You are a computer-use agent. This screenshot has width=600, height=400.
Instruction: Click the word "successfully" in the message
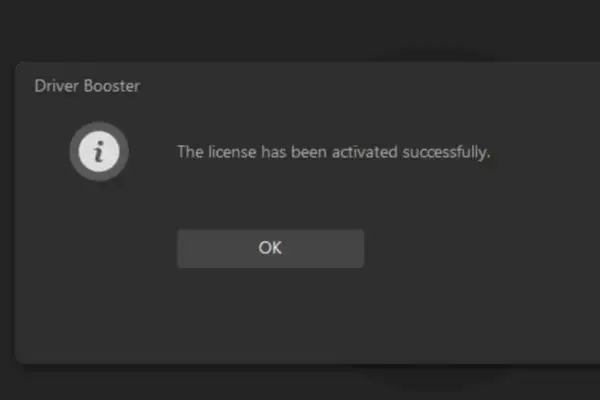click(444, 153)
